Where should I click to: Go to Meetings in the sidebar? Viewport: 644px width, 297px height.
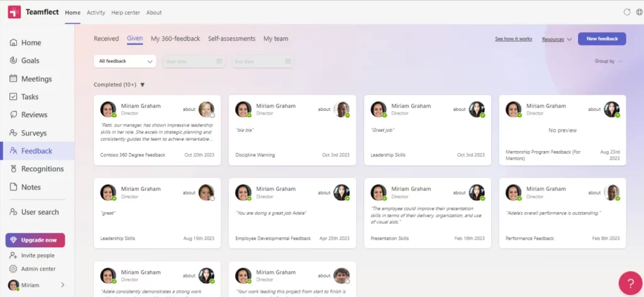tap(31, 79)
